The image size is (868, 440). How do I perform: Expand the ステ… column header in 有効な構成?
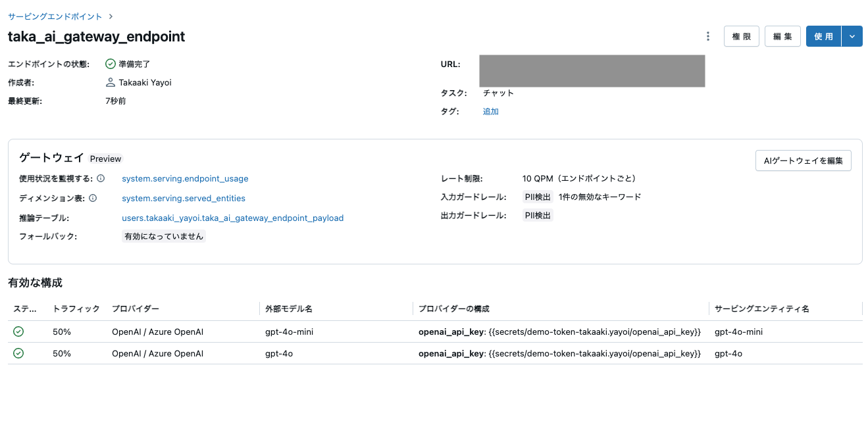(24, 308)
